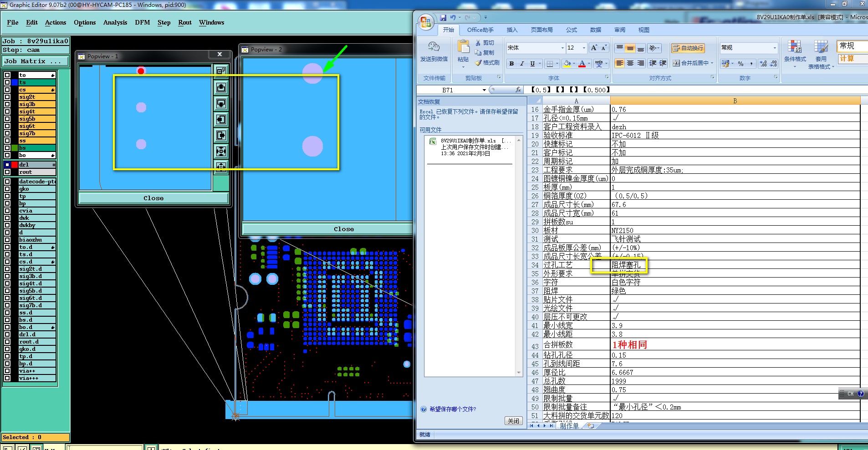This screenshot has width=868, height=450.
Task: Click Close button in Popview - 1
Action: (153, 198)
